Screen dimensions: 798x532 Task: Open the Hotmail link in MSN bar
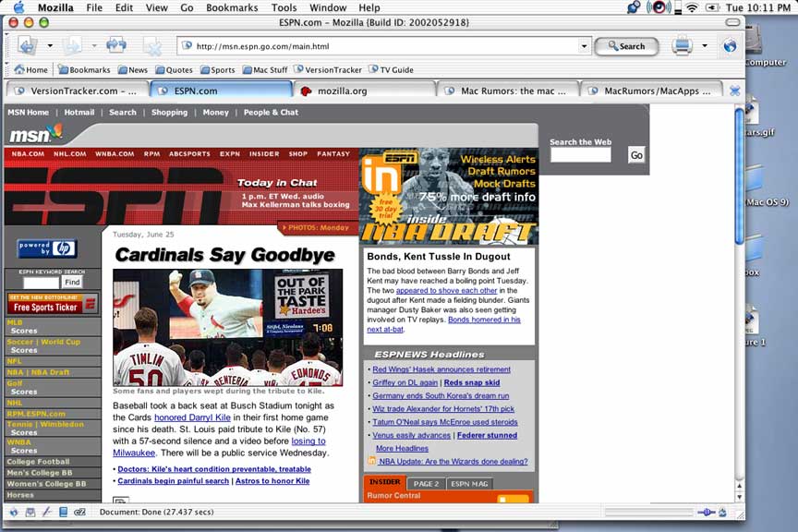pyautogui.click(x=79, y=113)
